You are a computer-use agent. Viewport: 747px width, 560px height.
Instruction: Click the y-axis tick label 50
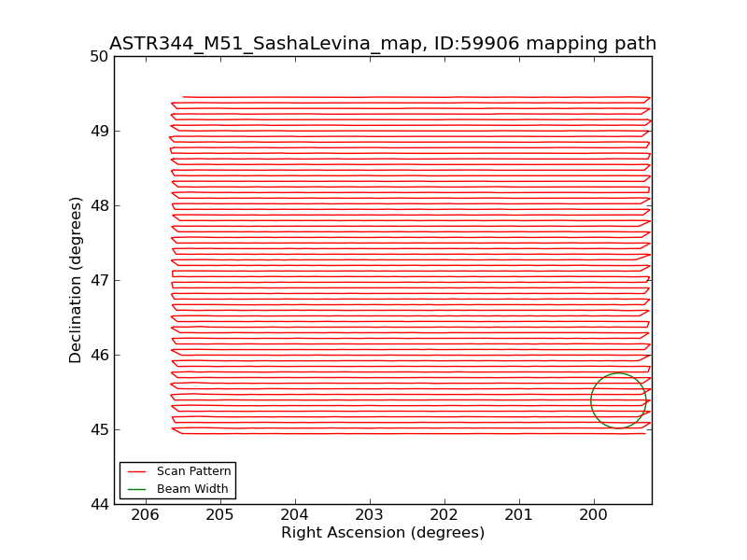pos(99,57)
